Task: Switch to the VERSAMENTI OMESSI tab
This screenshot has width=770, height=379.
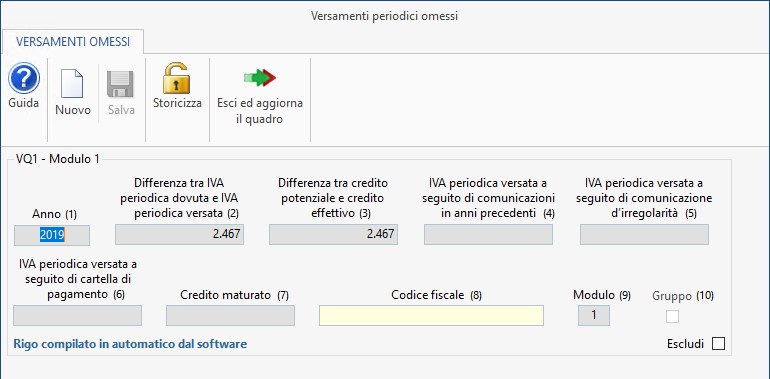Action: [x=73, y=42]
